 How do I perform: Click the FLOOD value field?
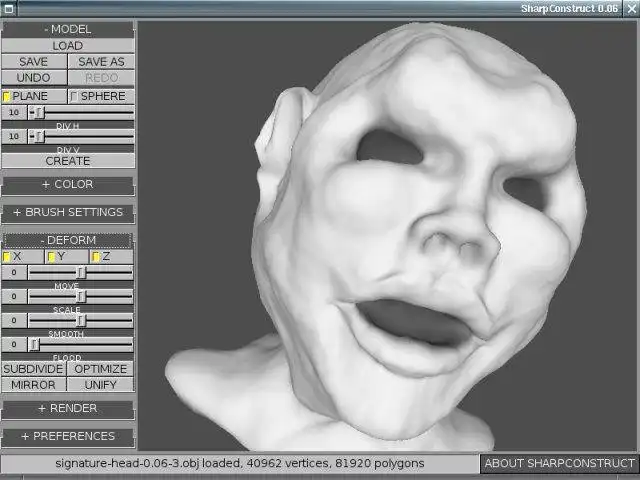click(x=14, y=345)
